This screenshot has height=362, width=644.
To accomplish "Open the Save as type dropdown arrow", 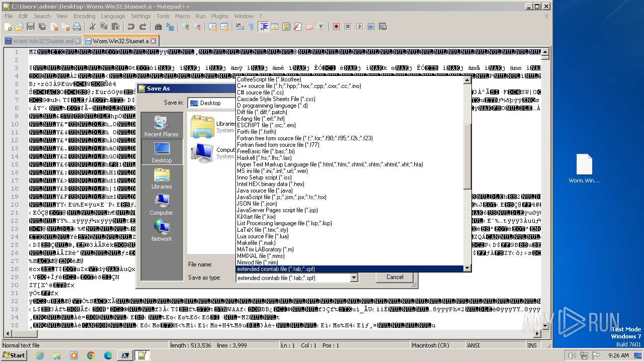I will click(x=354, y=278).
